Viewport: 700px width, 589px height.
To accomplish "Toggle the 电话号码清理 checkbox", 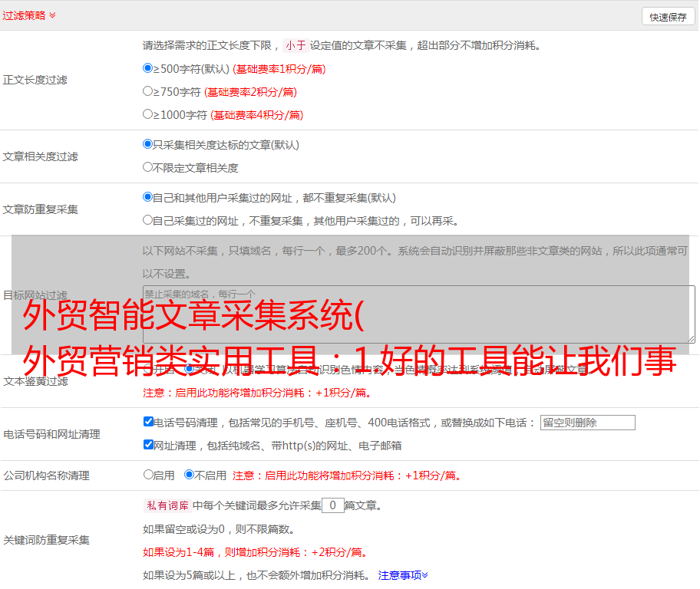I will (x=149, y=422).
